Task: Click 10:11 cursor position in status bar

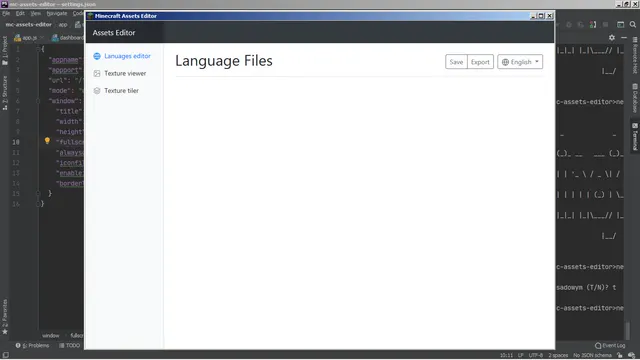Action: pos(506,355)
